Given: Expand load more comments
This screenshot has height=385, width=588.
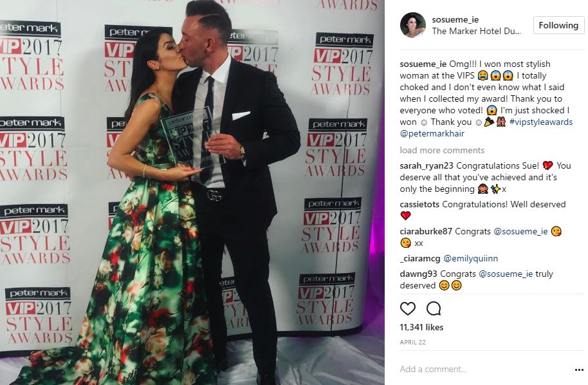Looking at the screenshot, I should 442,150.
